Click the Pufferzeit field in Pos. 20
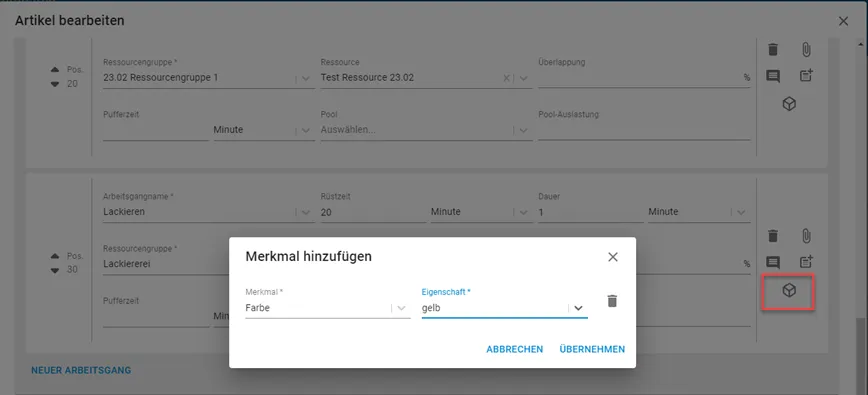 (x=156, y=131)
